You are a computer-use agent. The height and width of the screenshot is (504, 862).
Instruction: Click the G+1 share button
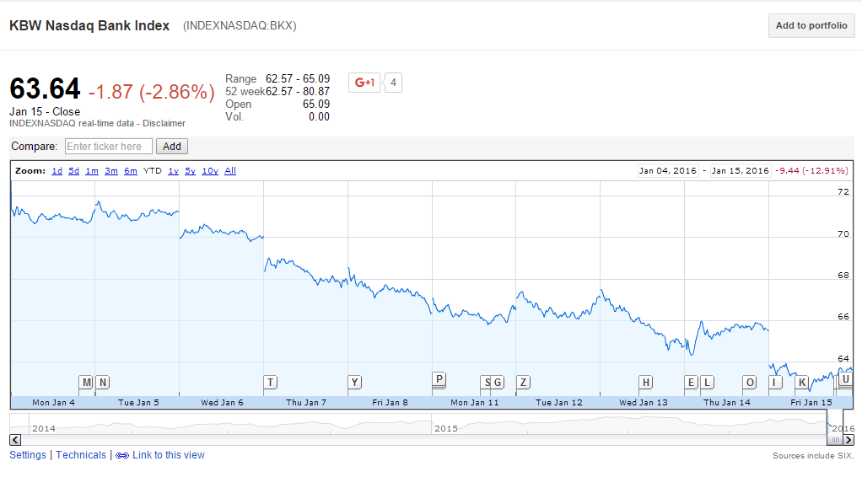point(364,83)
